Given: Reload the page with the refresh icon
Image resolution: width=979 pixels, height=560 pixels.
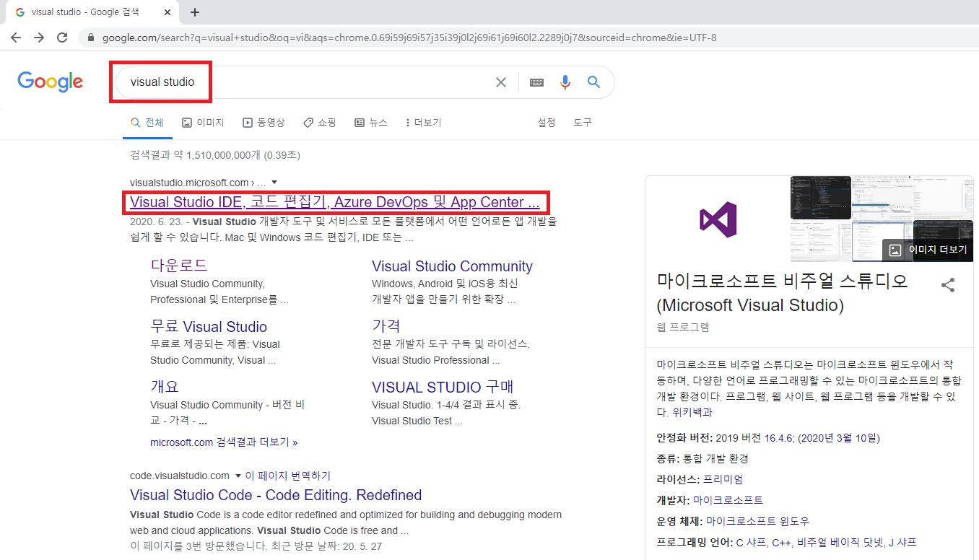Looking at the screenshot, I should tap(62, 38).
